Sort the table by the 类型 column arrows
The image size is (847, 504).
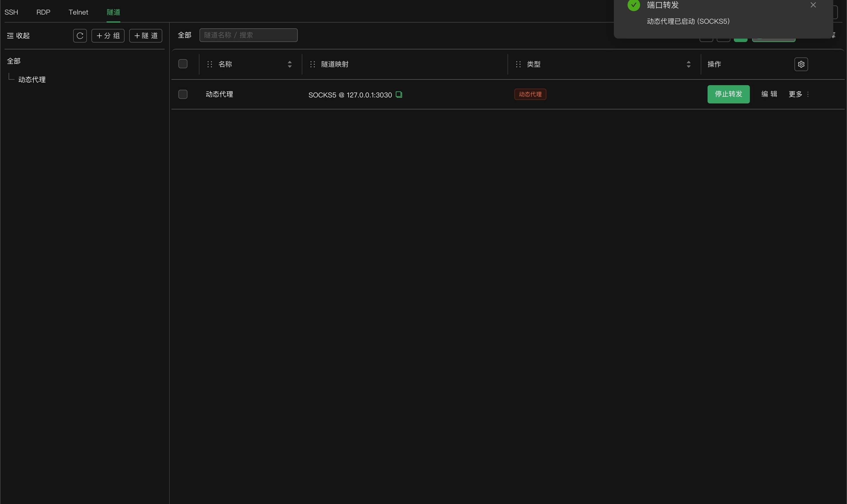[688, 64]
